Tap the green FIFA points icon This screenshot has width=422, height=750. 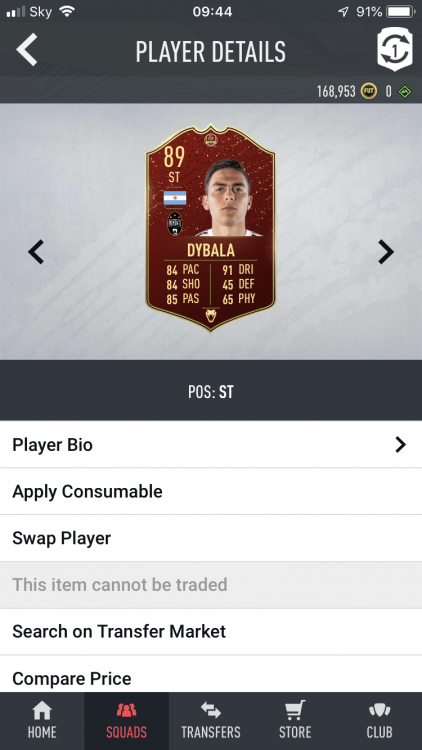point(405,91)
